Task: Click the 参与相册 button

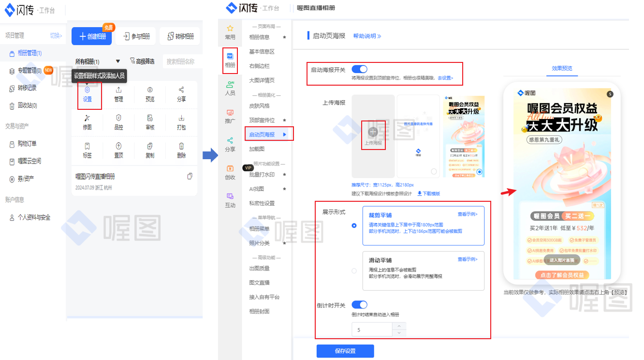Action: pos(136,36)
